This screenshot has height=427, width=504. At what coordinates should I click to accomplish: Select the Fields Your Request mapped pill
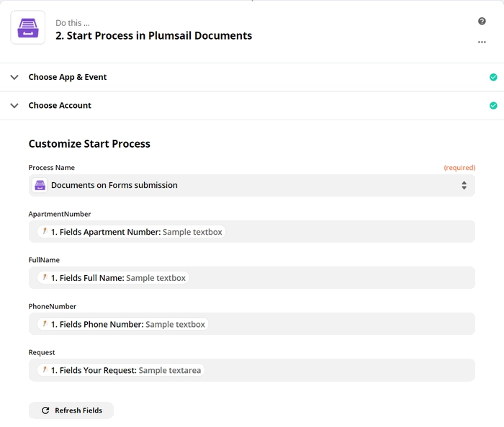tap(121, 370)
